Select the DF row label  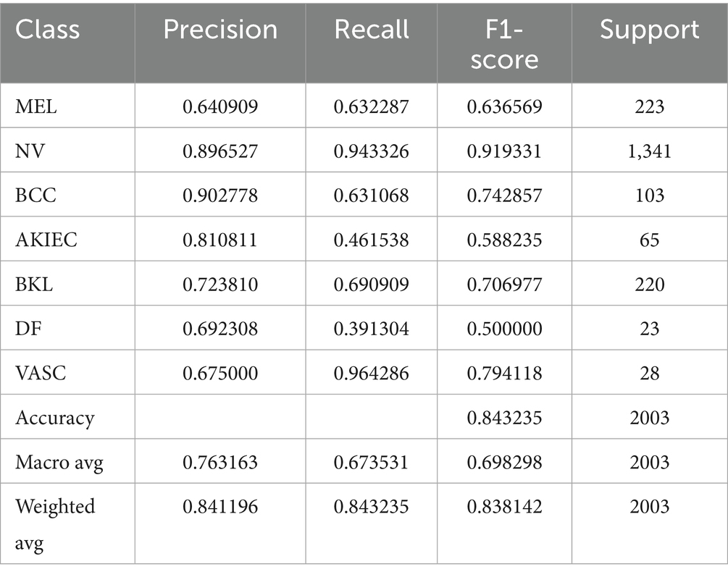tap(26, 328)
